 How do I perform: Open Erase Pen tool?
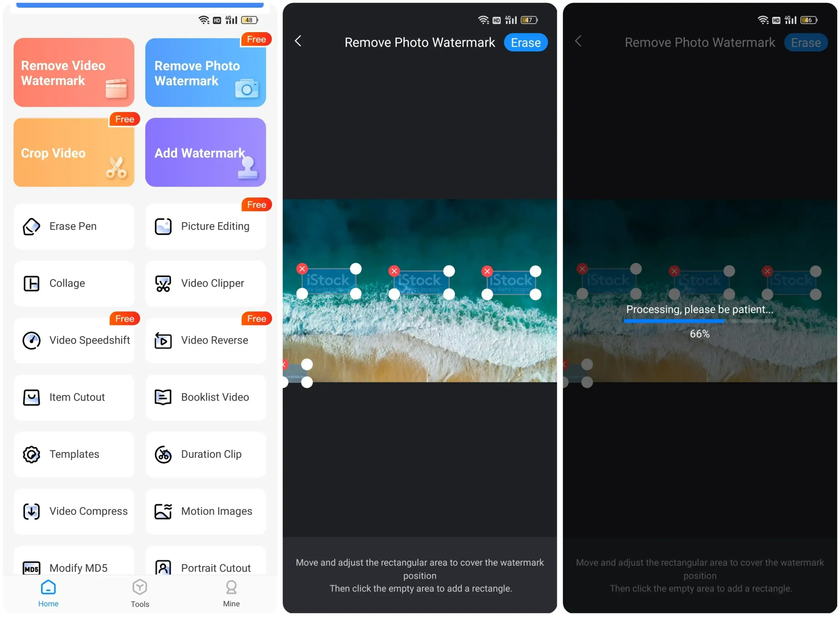(73, 226)
